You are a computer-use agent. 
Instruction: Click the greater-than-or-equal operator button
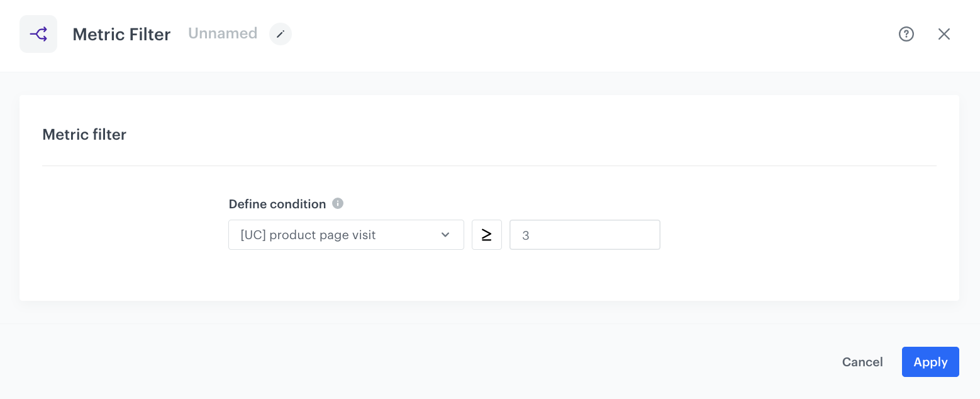(487, 235)
